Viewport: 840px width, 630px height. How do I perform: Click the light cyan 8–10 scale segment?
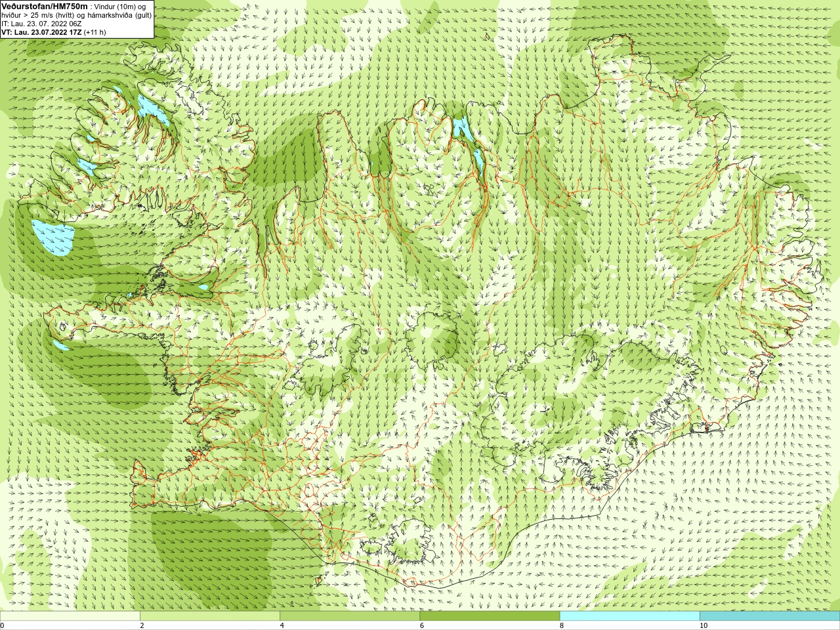click(x=629, y=616)
